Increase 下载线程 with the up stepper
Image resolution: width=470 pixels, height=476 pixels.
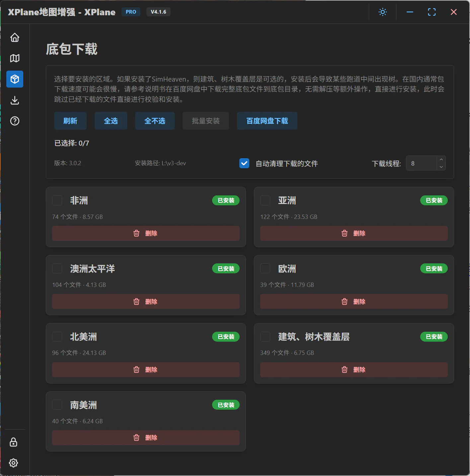pyautogui.click(x=441, y=160)
